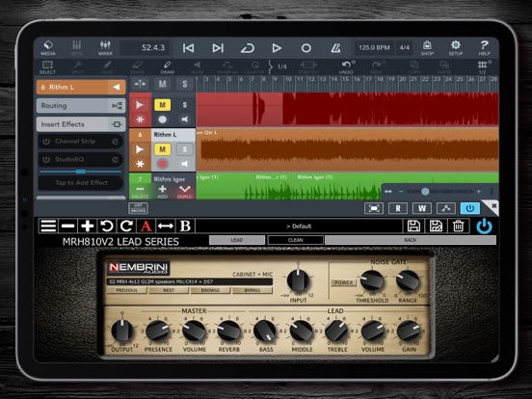Toggle cycle loop mode in transport

tap(247, 48)
